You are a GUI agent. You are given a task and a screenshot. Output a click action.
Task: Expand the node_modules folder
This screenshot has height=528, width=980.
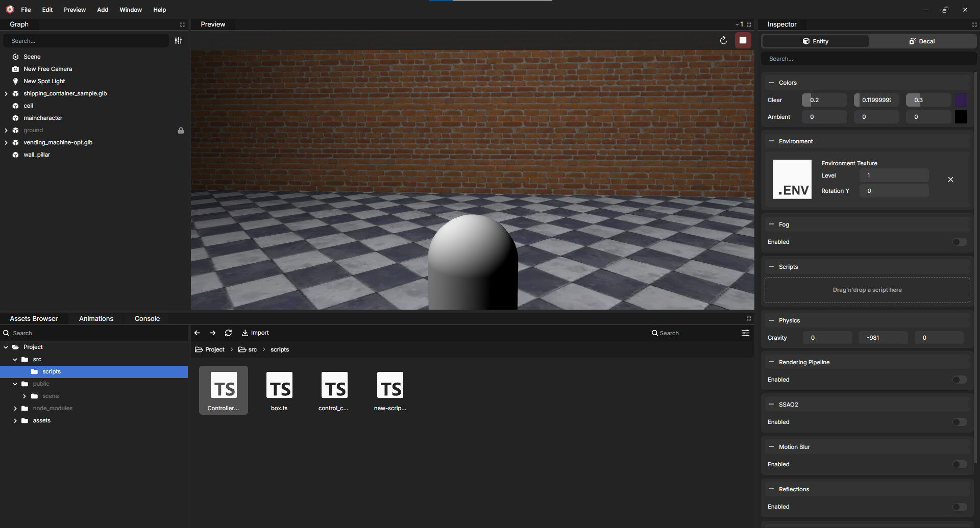(15, 408)
